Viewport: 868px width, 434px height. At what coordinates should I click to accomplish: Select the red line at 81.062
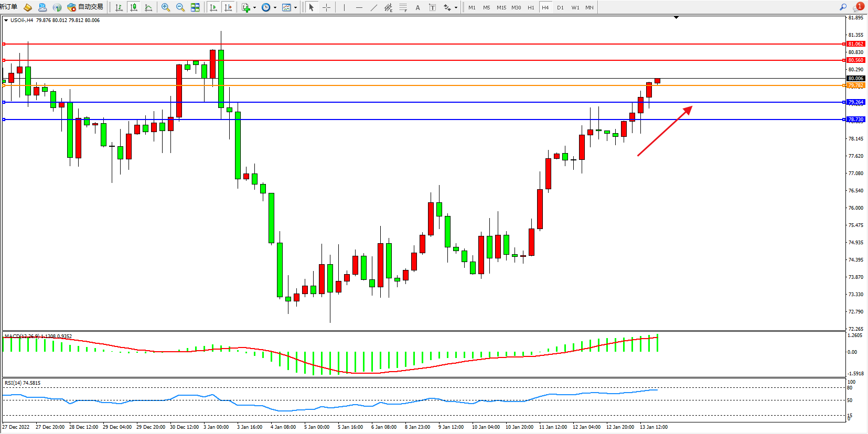point(420,44)
